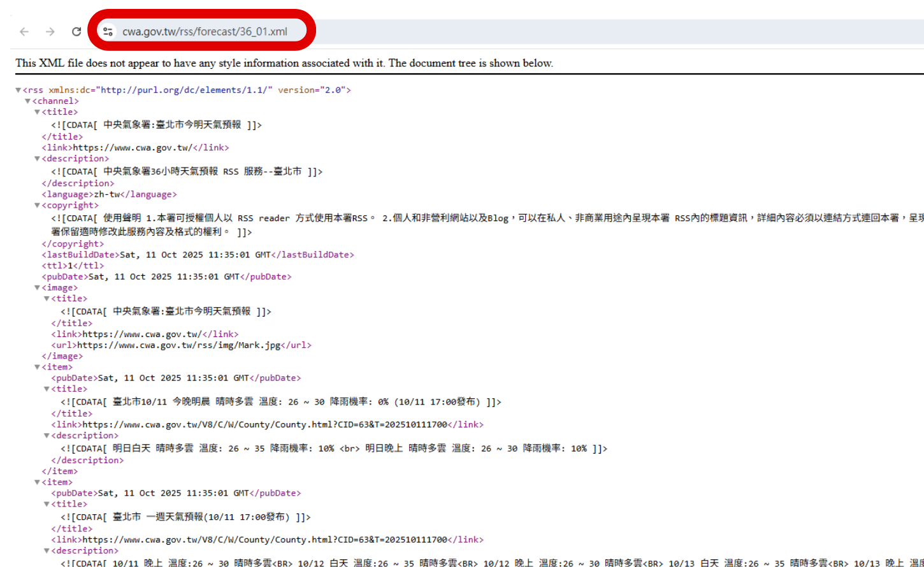Collapse the image element

click(36, 287)
